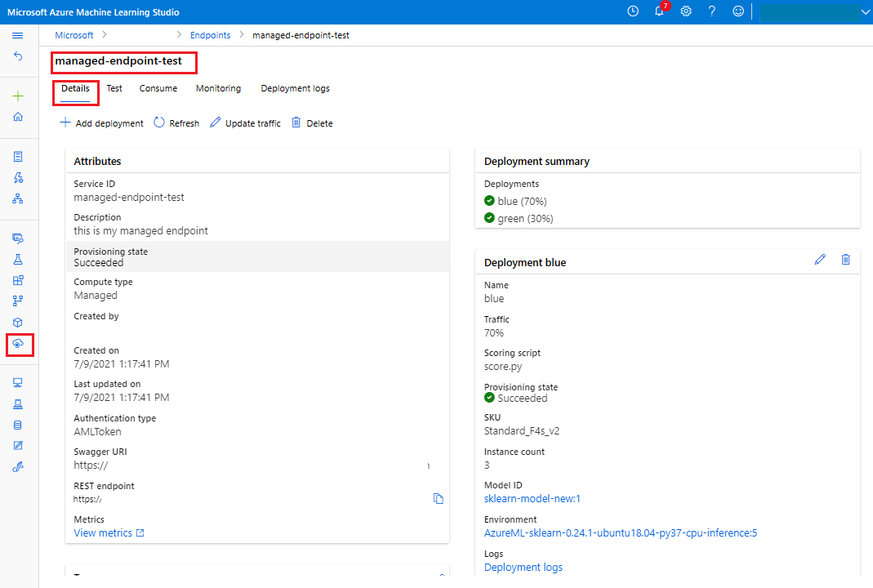The height and width of the screenshot is (588, 873).
Task: Toggle the left navigation with the hamburger menu
Action: click(17, 35)
